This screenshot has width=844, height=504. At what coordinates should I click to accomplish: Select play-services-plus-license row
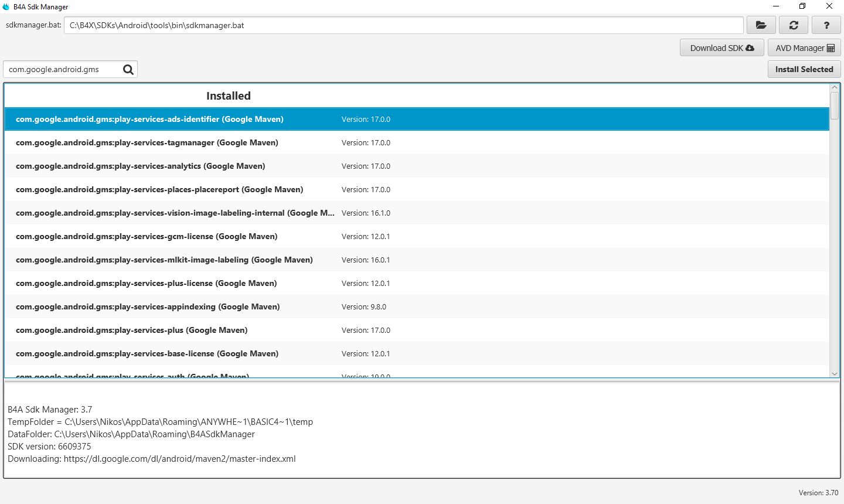click(x=417, y=283)
